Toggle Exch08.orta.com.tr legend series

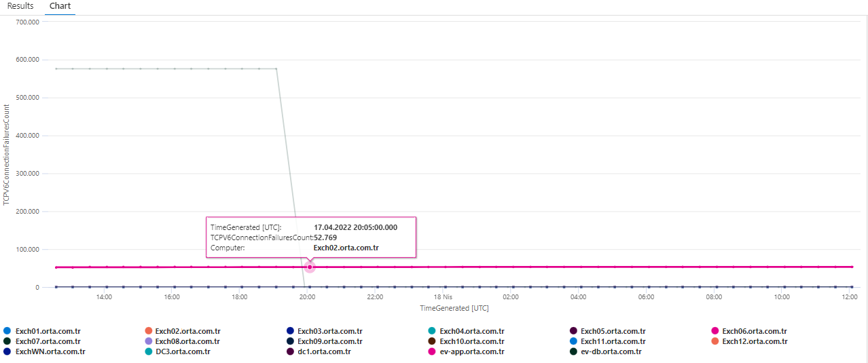coord(182,341)
